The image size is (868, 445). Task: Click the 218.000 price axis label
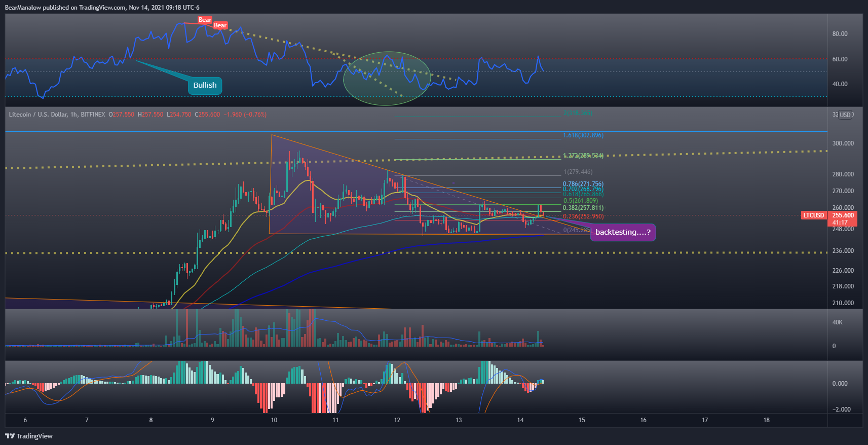tap(843, 286)
